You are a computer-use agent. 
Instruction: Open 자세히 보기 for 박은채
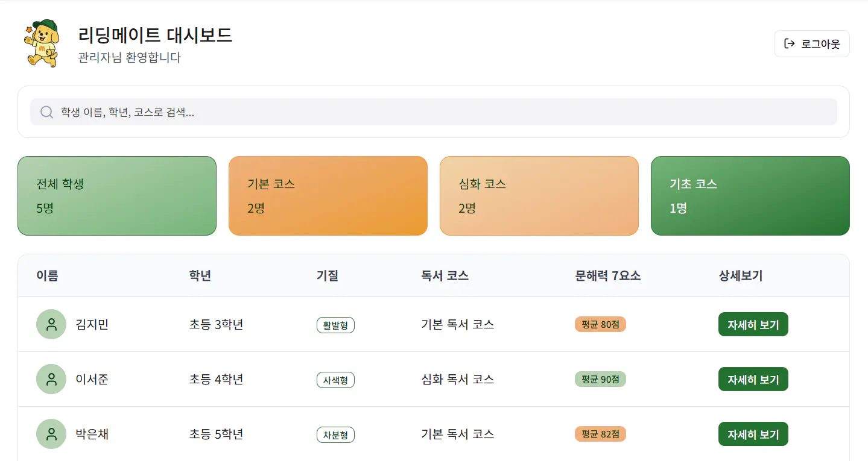pyautogui.click(x=753, y=433)
